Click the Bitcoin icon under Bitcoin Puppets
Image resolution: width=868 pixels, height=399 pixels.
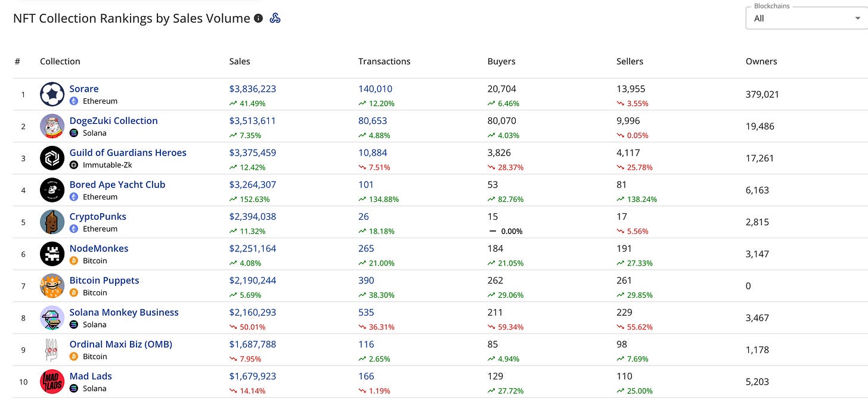coord(74,292)
